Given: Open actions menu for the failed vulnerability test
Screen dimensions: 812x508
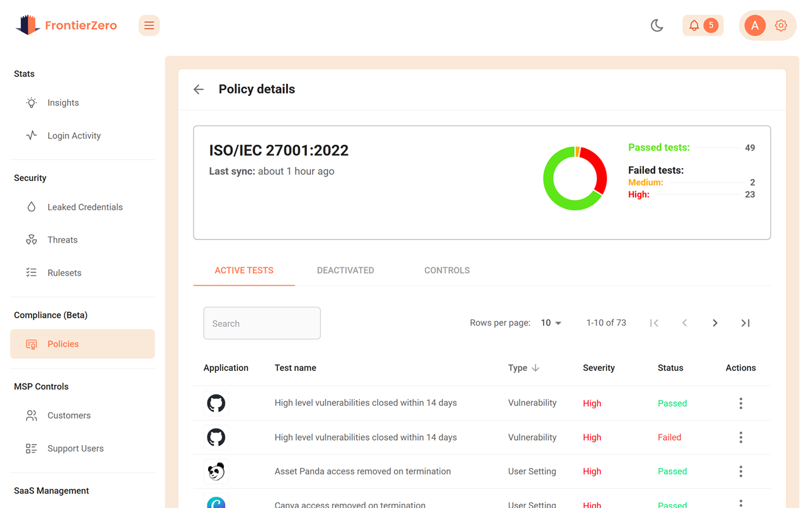Looking at the screenshot, I should pos(740,437).
